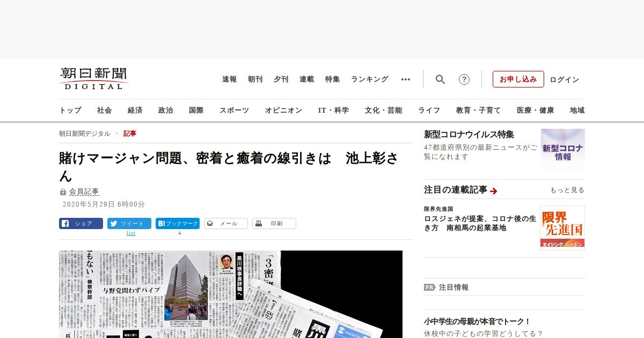Open the 新型コロナウイルス特集 heading link
This screenshot has height=338, width=644.
tap(469, 135)
